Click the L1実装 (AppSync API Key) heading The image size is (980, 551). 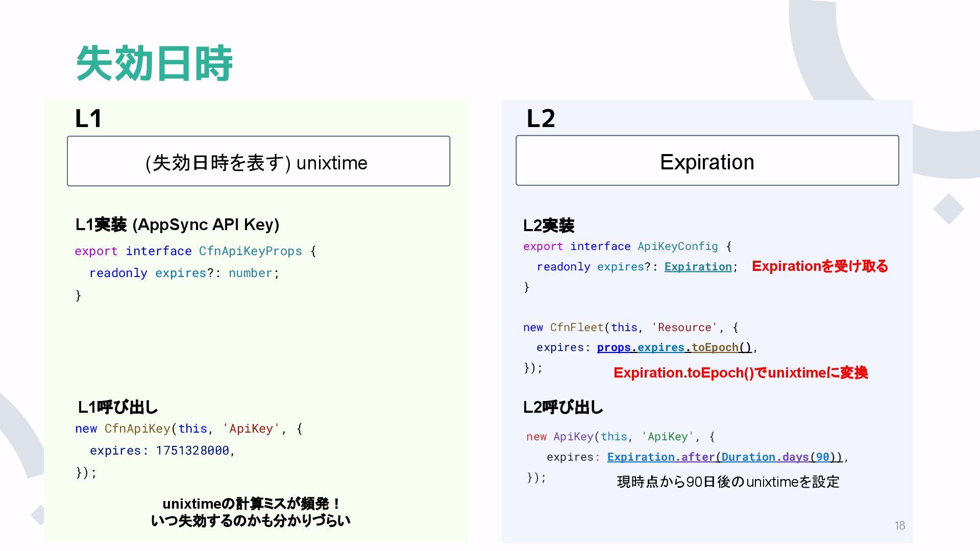tap(177, 224)
